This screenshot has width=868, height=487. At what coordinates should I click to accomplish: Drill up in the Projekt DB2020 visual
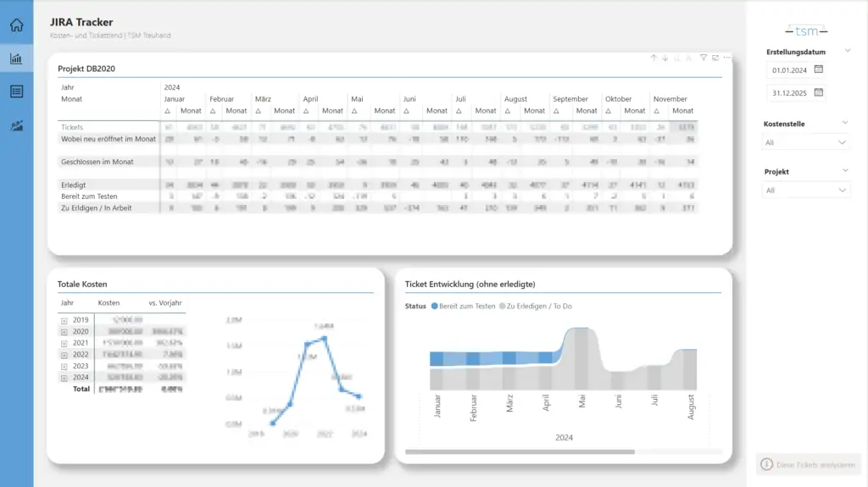coord(654,58)
